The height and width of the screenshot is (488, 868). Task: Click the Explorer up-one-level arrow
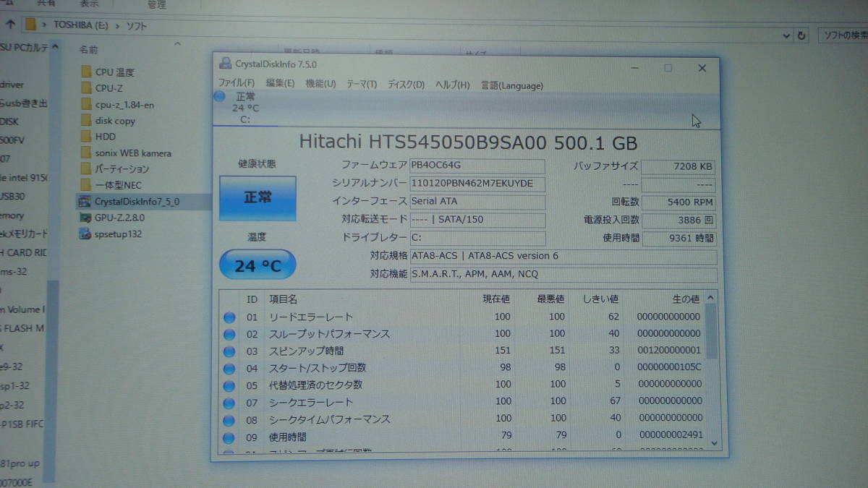[x=9, y=24]
